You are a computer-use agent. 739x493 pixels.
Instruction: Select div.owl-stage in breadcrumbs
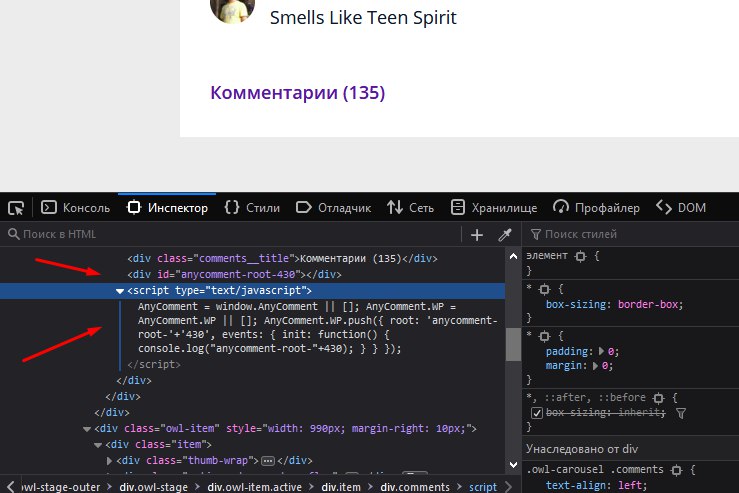[153, 487]
